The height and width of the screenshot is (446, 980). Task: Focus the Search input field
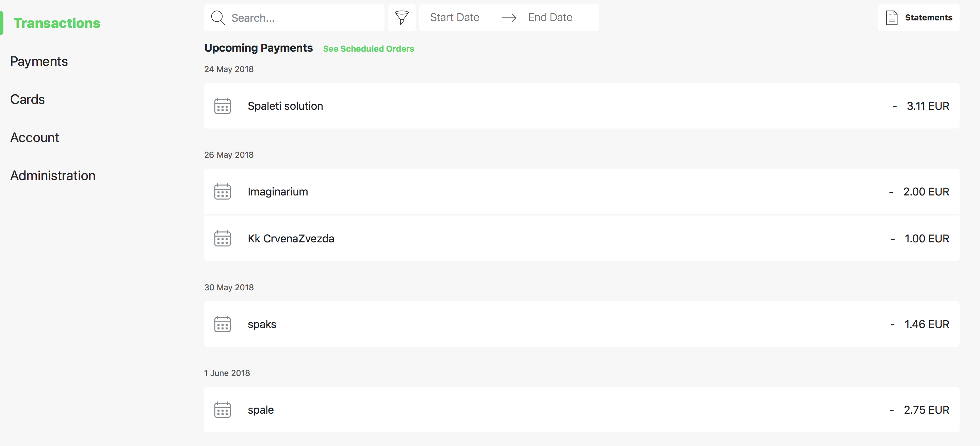pos(294,17)
